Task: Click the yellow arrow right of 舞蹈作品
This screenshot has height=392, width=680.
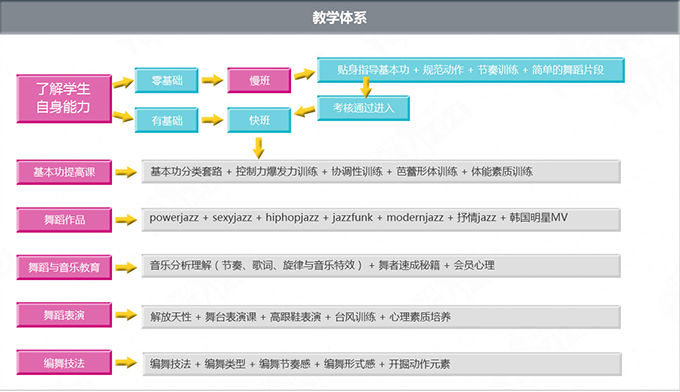Action: coord(126,220)
